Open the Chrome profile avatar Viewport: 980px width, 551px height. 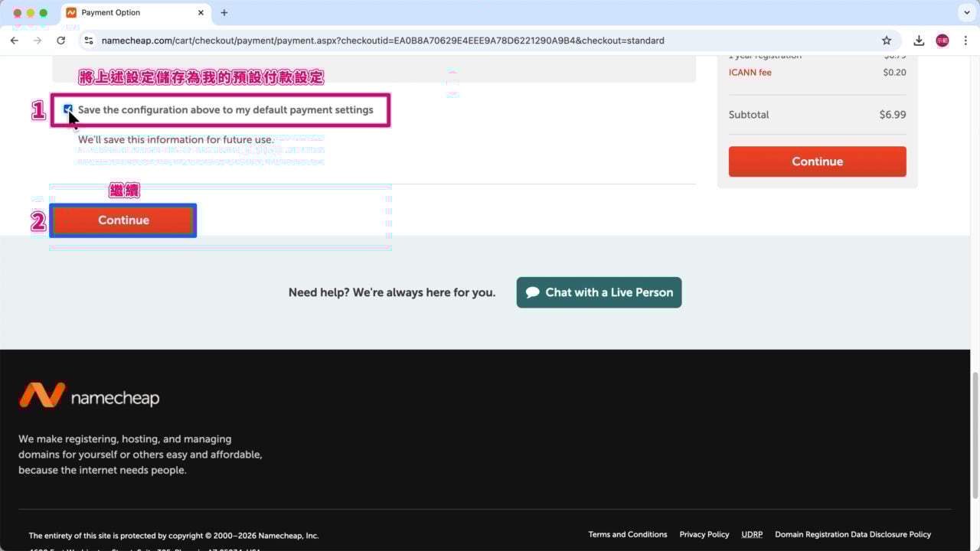point(942,41)
